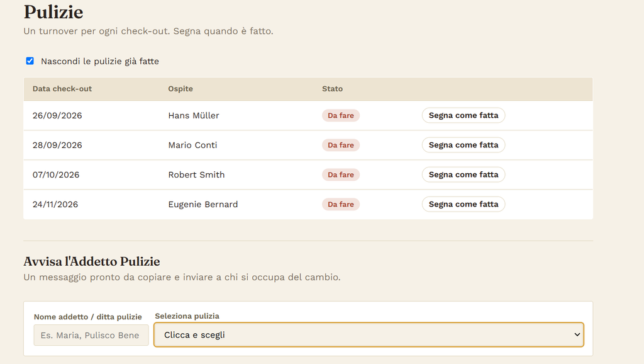644x364 pixels.
Task: Click the chevron arrow of Clicca e scegli
Action: (x=577, y=335)
